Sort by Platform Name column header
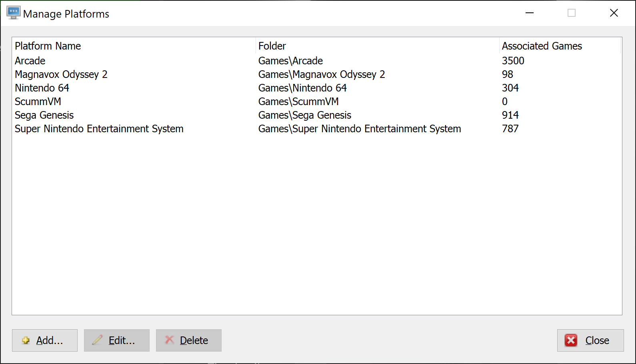 (x=134, y=46)
